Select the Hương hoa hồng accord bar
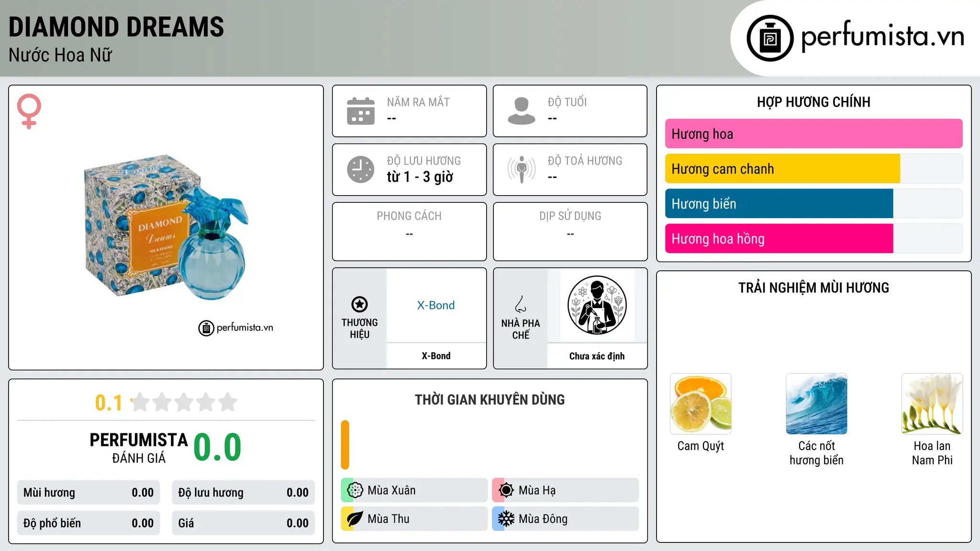This screenshot has height=551, width=980. pyautogui.click(x=813, y=239)
